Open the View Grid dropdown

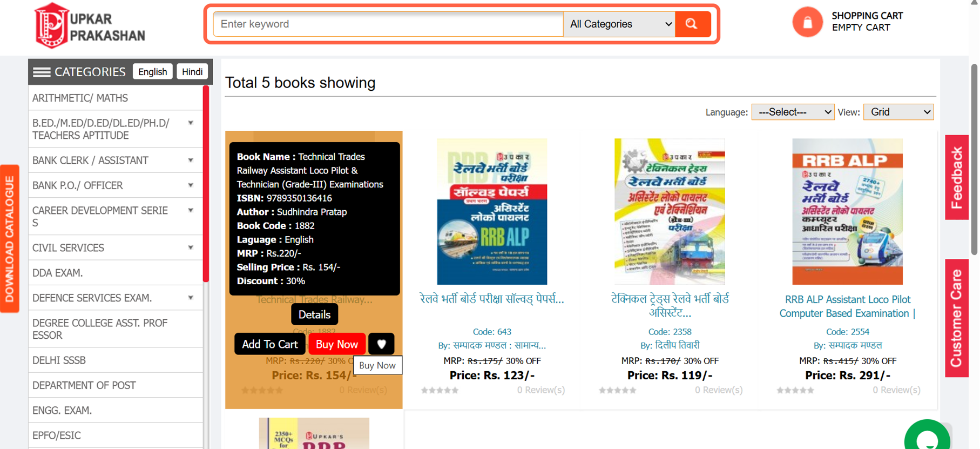(898, 112)
